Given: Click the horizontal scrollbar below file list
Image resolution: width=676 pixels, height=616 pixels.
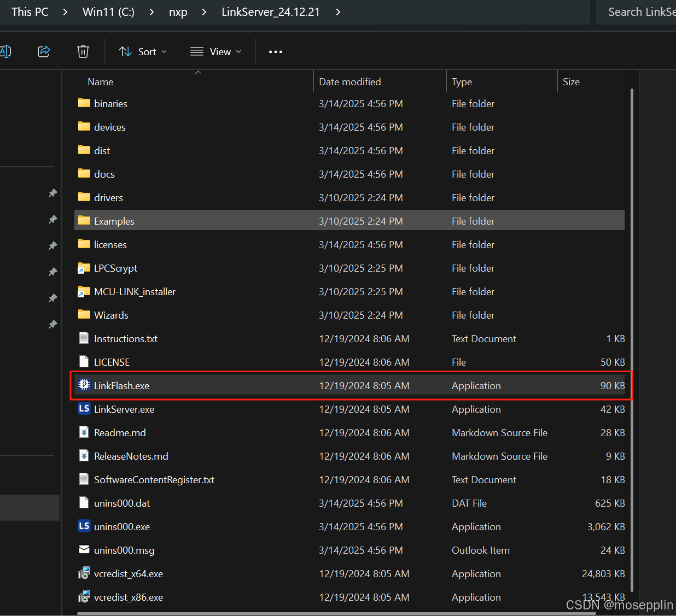Looking at the screenshot, I should [336, 613].
